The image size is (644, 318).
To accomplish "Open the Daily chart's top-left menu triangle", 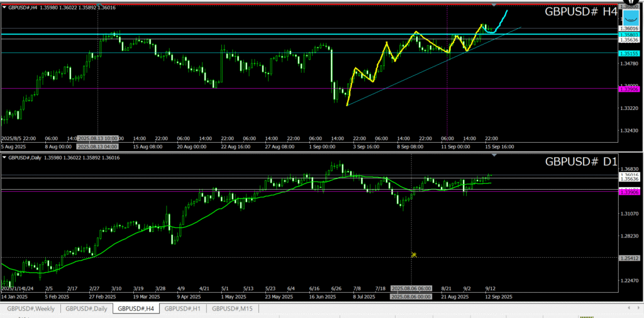I will tap(4, 157).
